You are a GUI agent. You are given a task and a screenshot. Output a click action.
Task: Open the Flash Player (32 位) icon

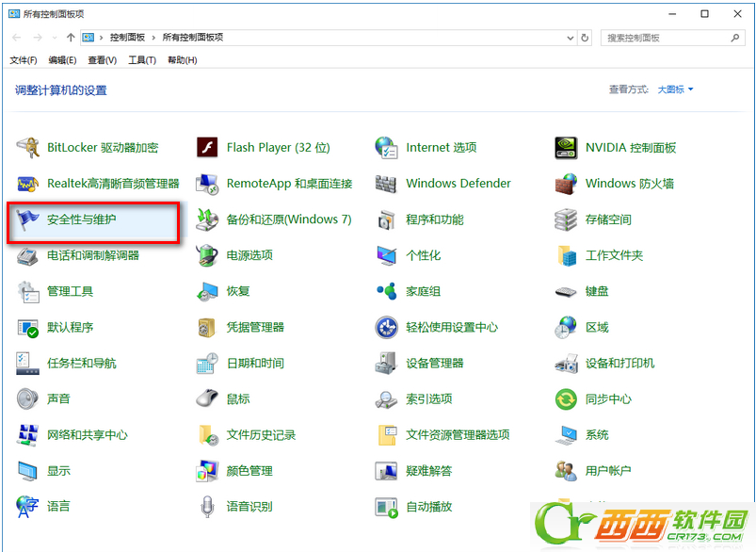tap(207, 148)
